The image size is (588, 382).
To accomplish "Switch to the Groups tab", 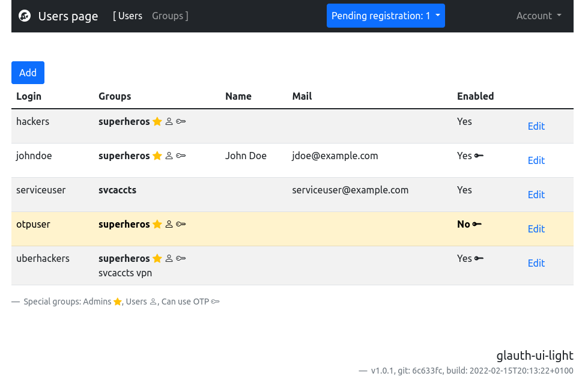I will [168, 16].
